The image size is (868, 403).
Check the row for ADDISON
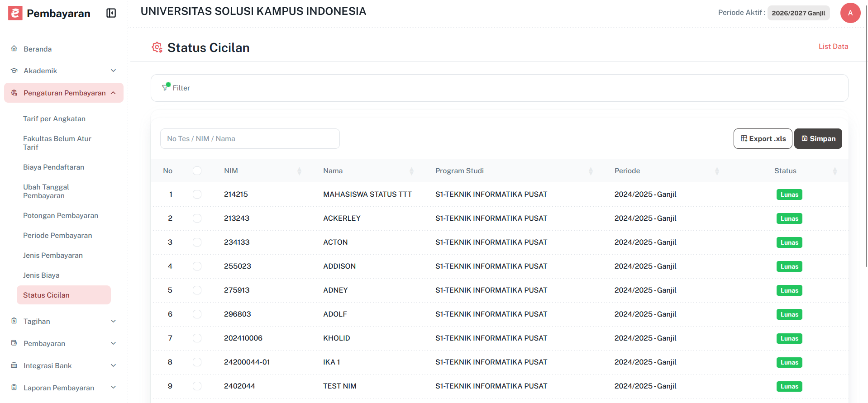[197, 266]
